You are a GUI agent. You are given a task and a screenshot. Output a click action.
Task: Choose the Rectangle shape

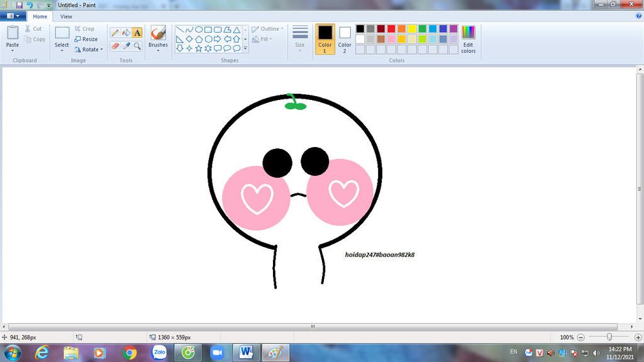(x=208, y=30)
